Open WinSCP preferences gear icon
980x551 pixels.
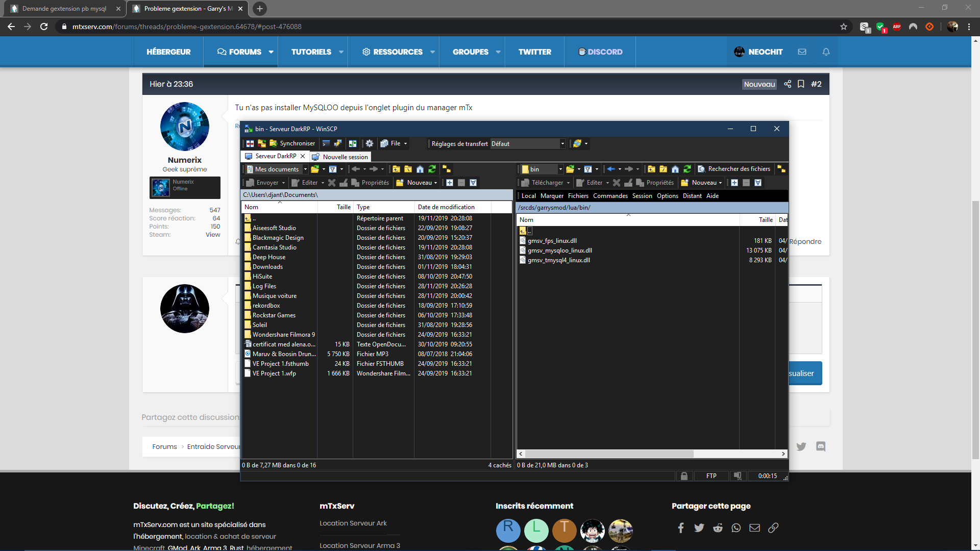[x=370, y=143]
